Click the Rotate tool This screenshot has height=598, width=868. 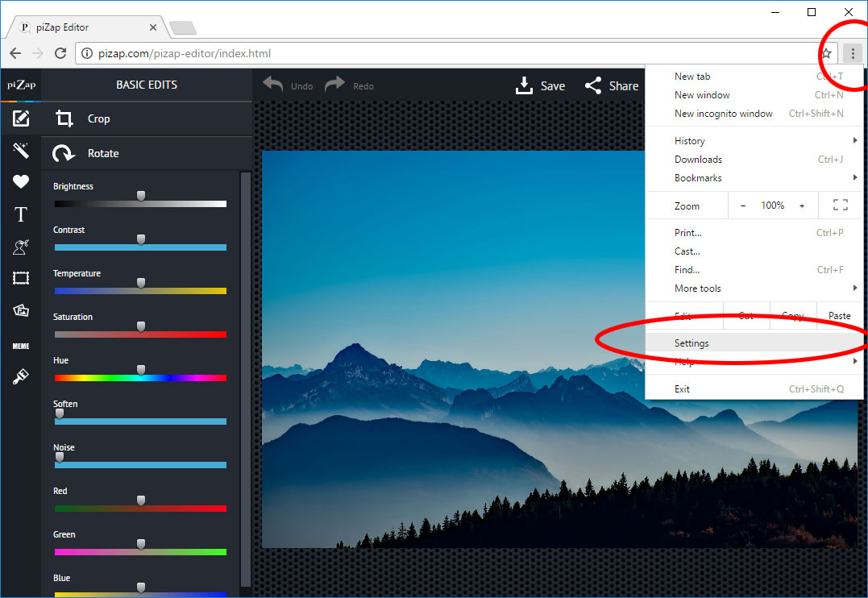coord(63,153)
